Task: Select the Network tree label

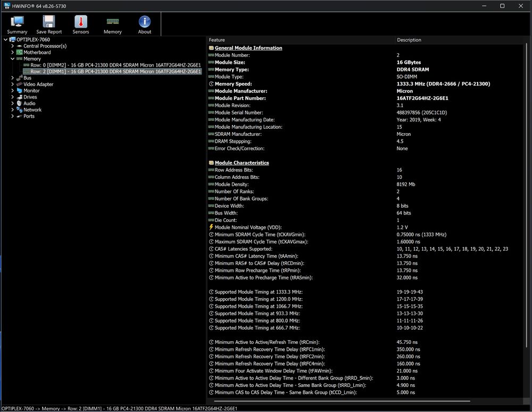Action: [x=32, y=110]
